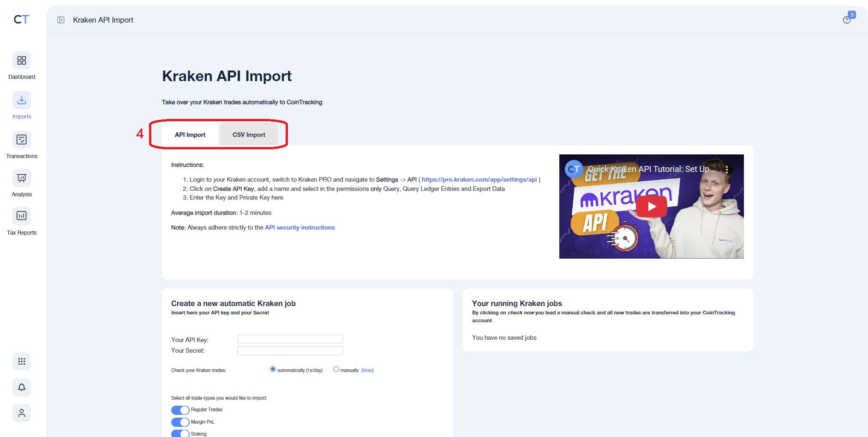The height and width of the screenshot is (437, 868).
Task: Open the notifications bell
Action: pyautogui.click(x=21, y=387)
